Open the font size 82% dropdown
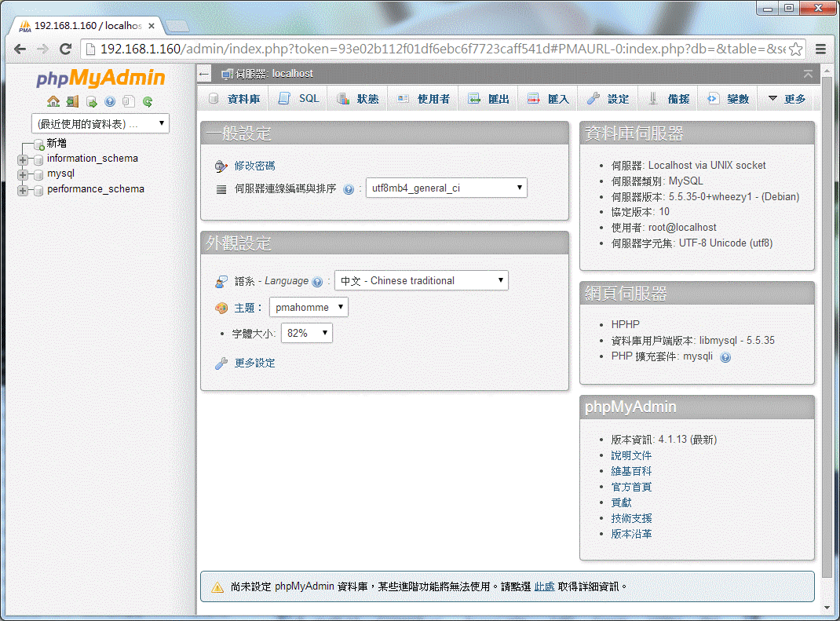 click(306, 334)
